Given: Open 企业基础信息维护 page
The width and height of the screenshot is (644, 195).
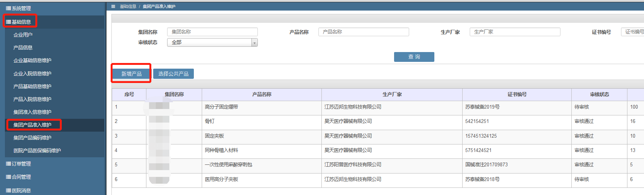Looking at the screenshot, I should 32,60.
